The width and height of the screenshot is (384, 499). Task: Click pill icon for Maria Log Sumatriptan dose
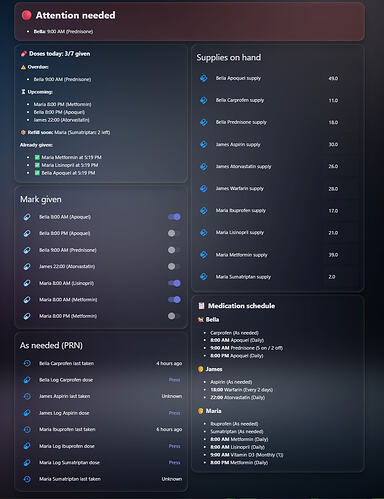point(27,462)
